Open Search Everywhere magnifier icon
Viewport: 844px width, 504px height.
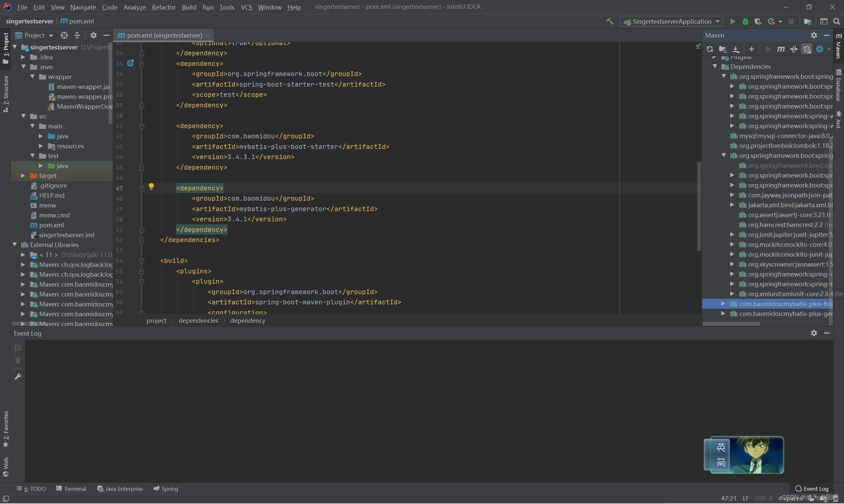836,21
